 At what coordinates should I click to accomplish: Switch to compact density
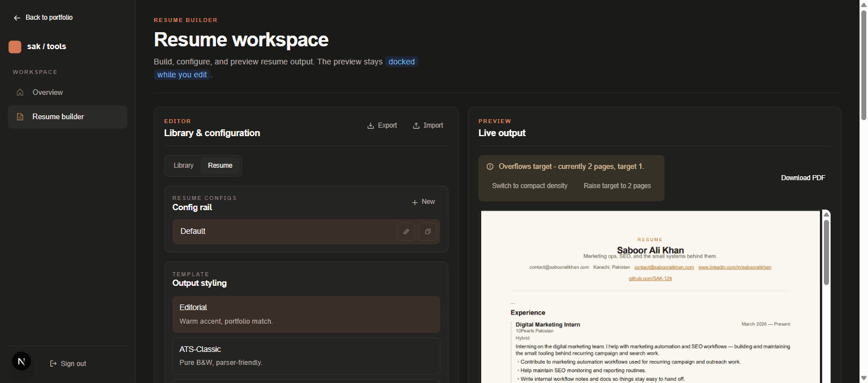point(529,186)
